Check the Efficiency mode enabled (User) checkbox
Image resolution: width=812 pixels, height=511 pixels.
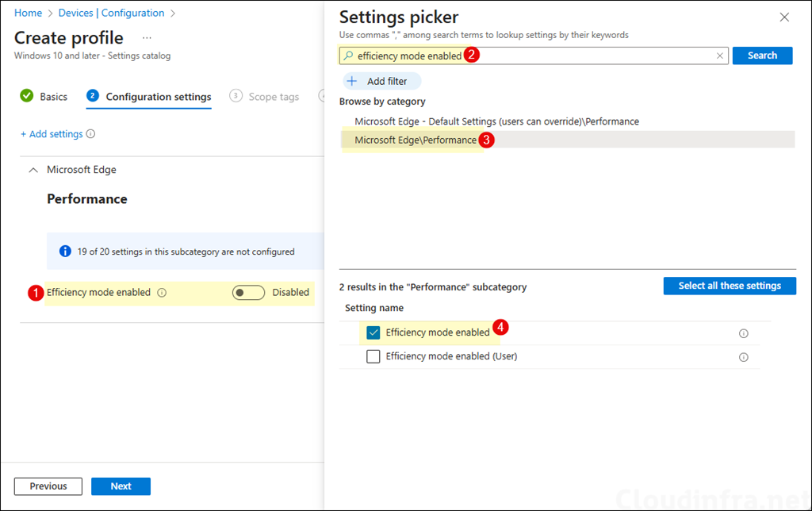click(x=373, y=356)
